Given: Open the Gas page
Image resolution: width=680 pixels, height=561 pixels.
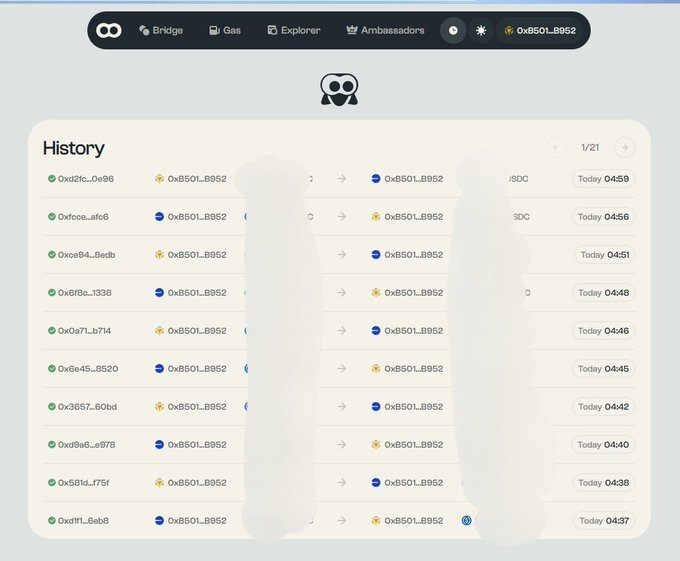Looking at the screenshot, I should click(225, 30).
